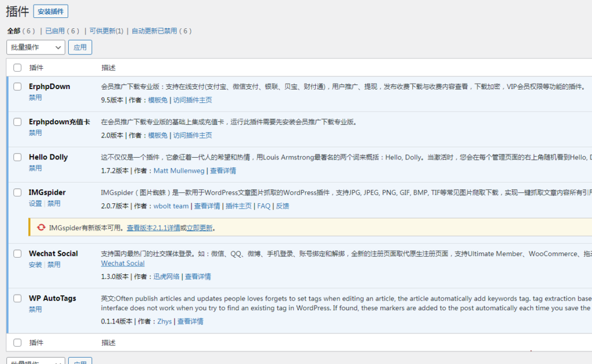View WP AutoTags 查看详情 link
Image resolution: width=592 pixels, height=364 pixels.
click(x=190, y=321)
